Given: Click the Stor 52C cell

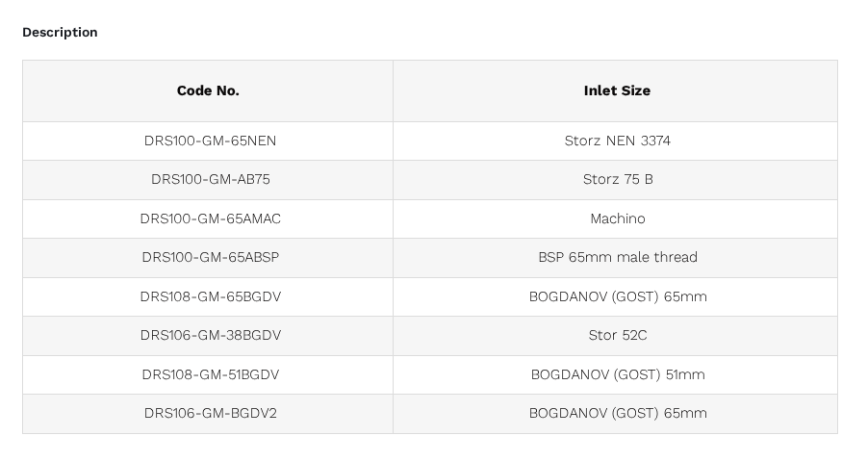Looking at the screenshot, I should pyautogui.click(x=617, y=335).
